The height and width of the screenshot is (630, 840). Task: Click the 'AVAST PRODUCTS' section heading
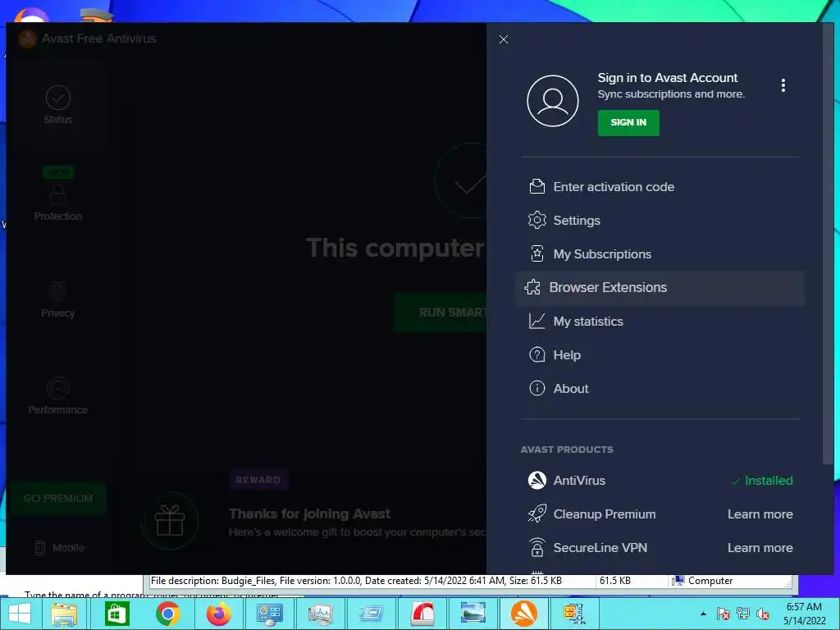(x=567, y=450)
